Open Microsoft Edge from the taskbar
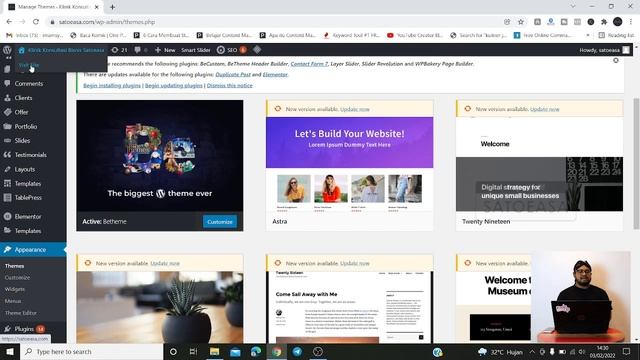 256,351
